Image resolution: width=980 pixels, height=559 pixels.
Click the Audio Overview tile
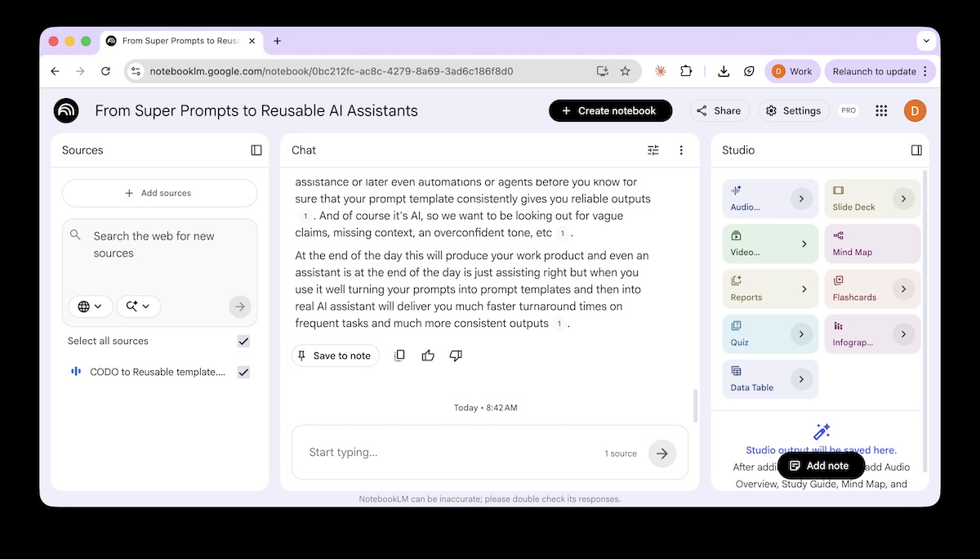pos(770,199)
